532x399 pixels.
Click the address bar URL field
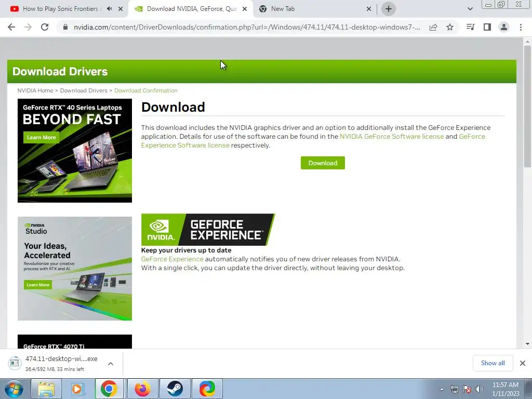coord(247,27)
